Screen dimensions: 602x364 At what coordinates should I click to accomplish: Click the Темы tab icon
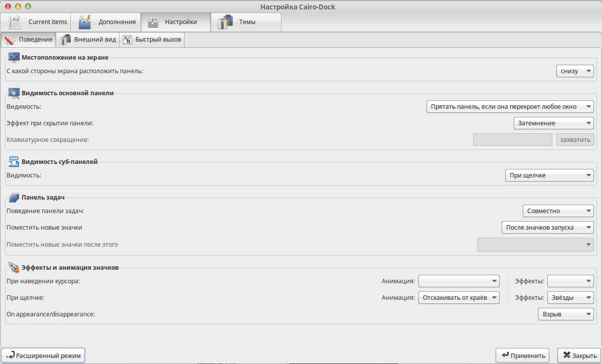pyautogui.click(x=225, y=22)
